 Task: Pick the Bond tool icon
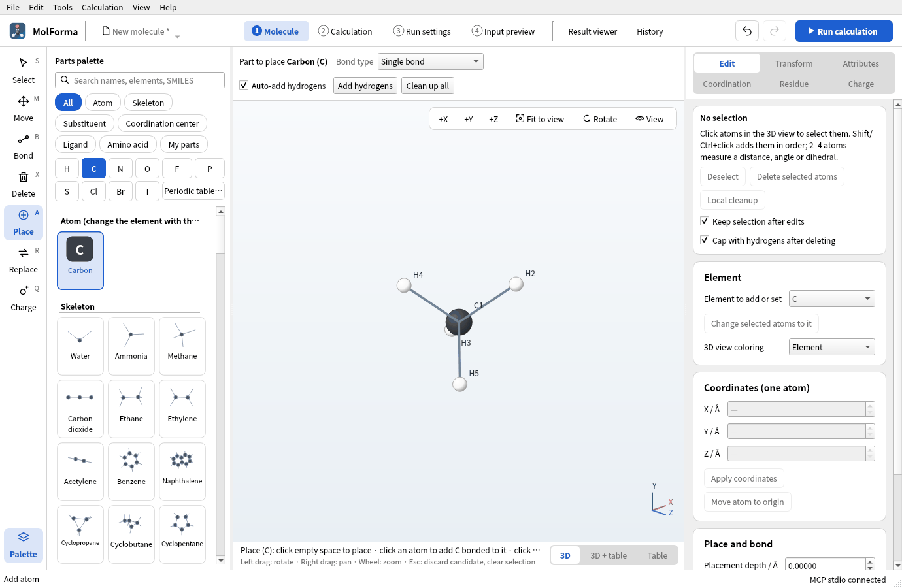point(24,139)
